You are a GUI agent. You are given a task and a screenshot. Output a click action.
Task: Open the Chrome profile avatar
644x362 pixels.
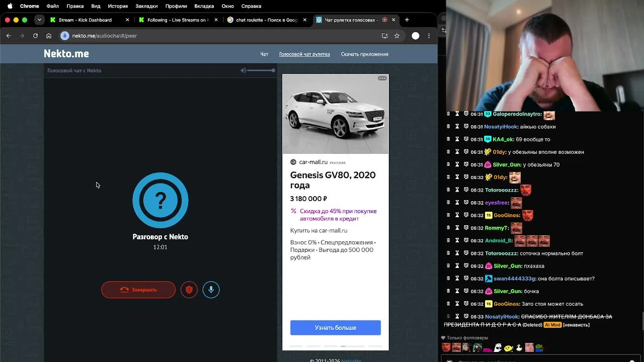pyautogui.click(x=416, y=36)
